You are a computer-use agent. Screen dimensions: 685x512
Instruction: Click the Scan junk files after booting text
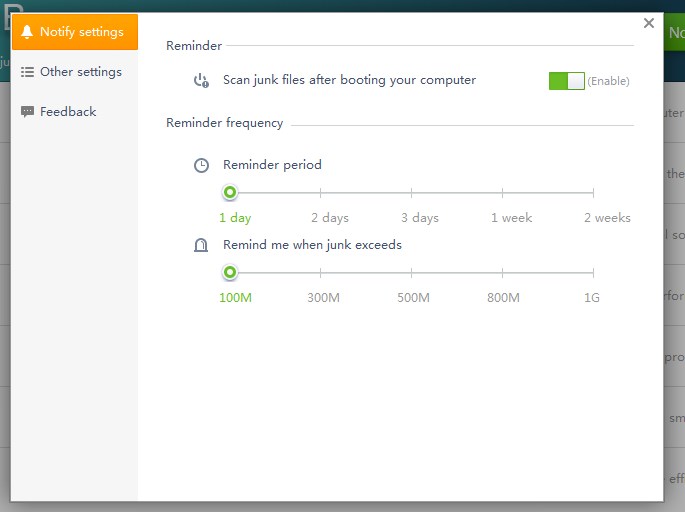pyautogui.click(x=349, y=80)
